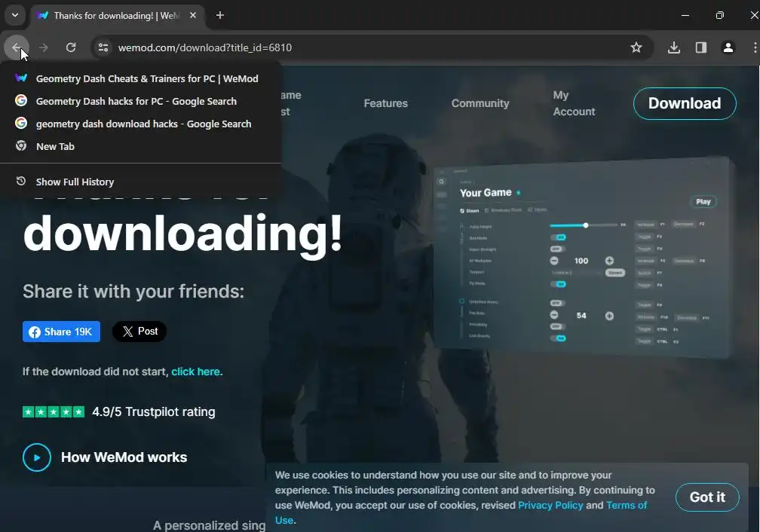Open a new browser tab

[220, 16]
